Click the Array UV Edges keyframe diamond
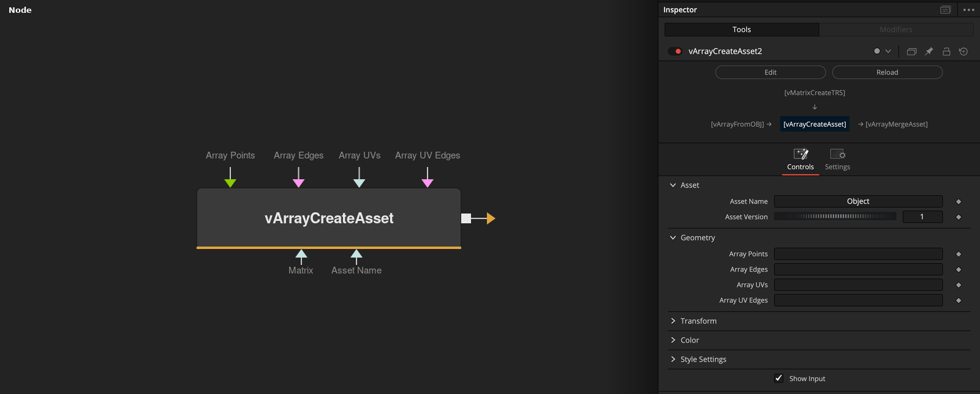Viewport: 980px width, 394px height. [x=959, y=300]
